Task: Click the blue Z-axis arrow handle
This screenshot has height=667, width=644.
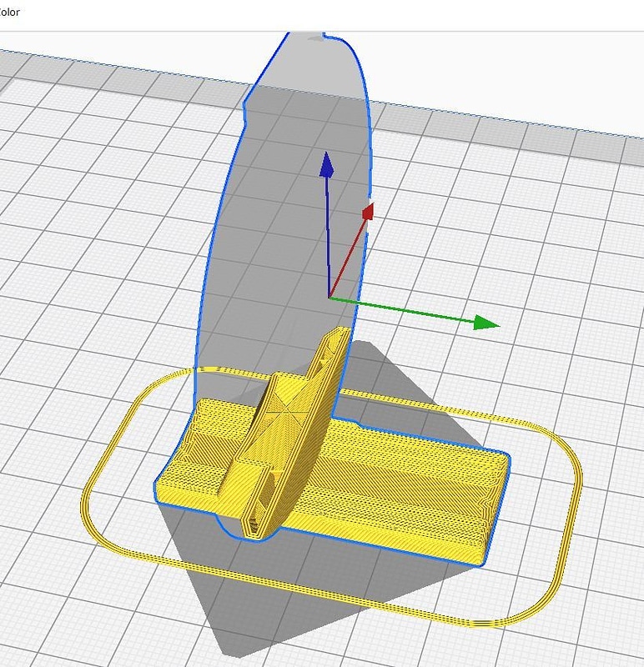Action: pyautogui.click(x=326, y=164)
